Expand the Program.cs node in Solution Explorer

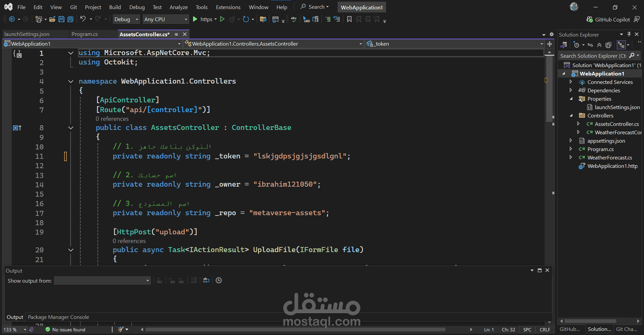(571, 149)
